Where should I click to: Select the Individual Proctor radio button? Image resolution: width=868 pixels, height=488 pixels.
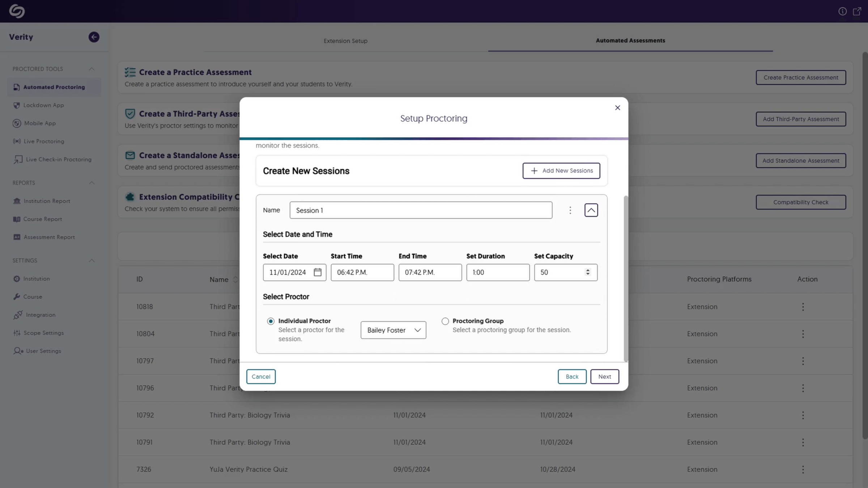[x=271, y=321]
